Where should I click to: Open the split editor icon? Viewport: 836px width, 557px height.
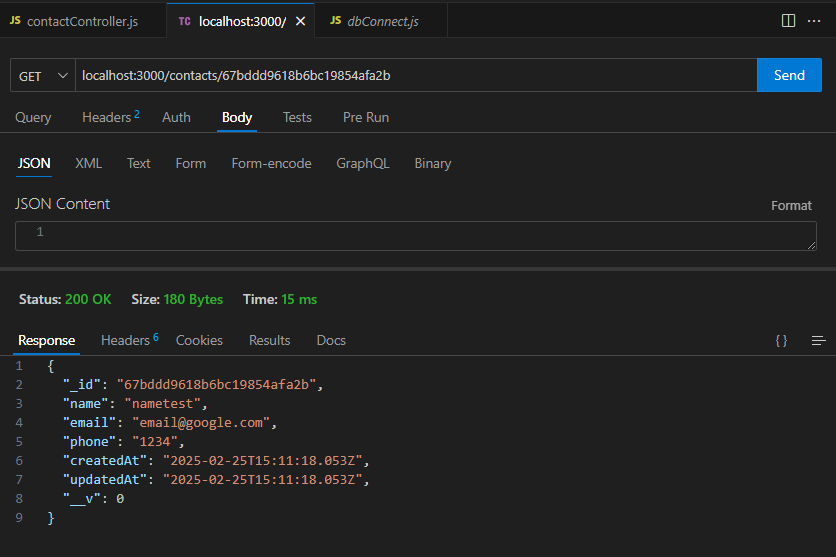(x=788, y=21)
